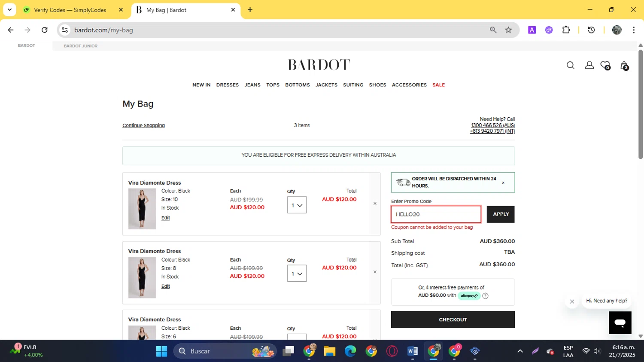Close the 'Need any help?' chat bubble
The height and width of the screenshot is (362, 644).
click(x=572, y=301)
